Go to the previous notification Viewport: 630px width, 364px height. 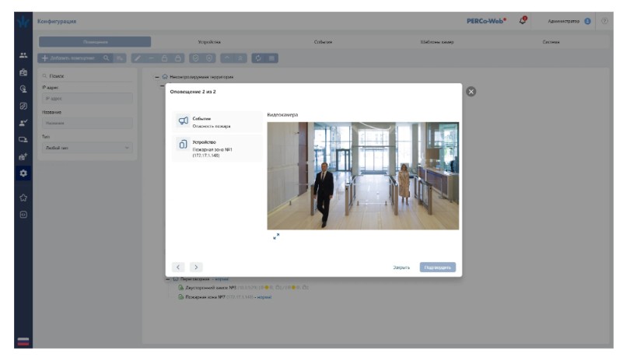coord(177,267)
